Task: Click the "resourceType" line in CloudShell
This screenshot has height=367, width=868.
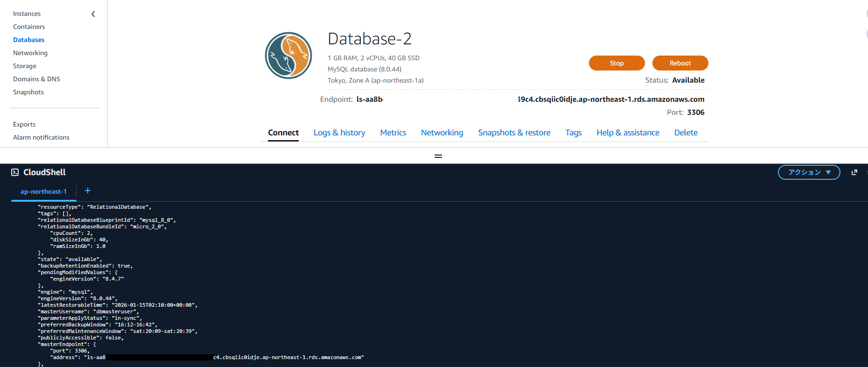Action: point(95,207)
